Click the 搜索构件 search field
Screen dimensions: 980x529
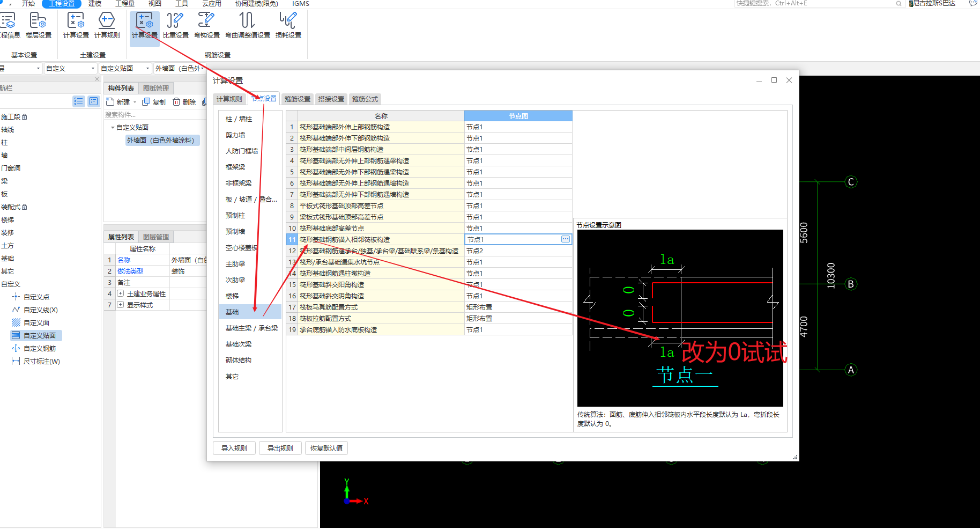[155, 115]
